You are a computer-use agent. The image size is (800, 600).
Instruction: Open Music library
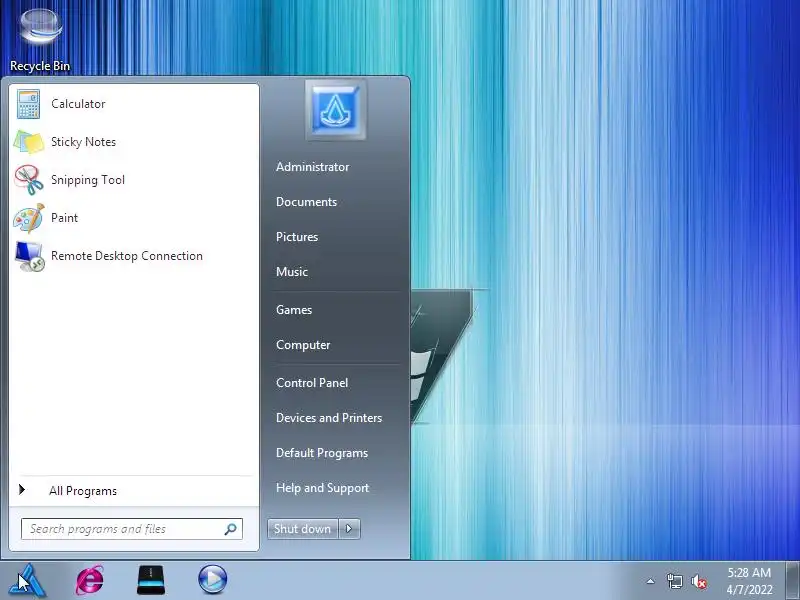tap(292, 272)
